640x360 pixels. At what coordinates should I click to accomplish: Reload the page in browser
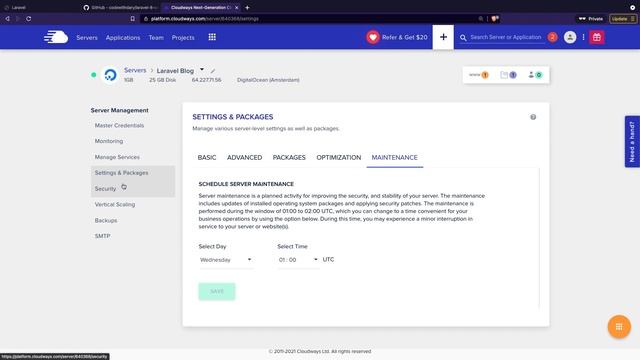click(29, 19)
